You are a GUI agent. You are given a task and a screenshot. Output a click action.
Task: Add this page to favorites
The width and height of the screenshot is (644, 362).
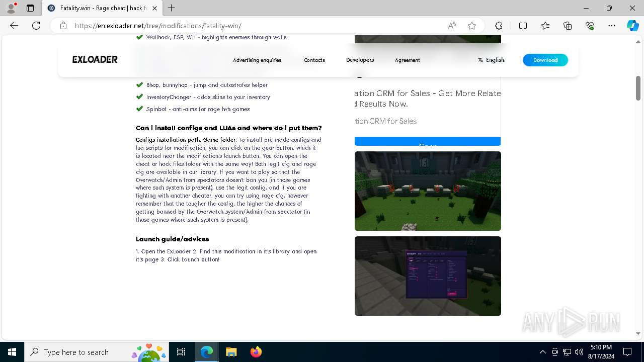point(471,26)
